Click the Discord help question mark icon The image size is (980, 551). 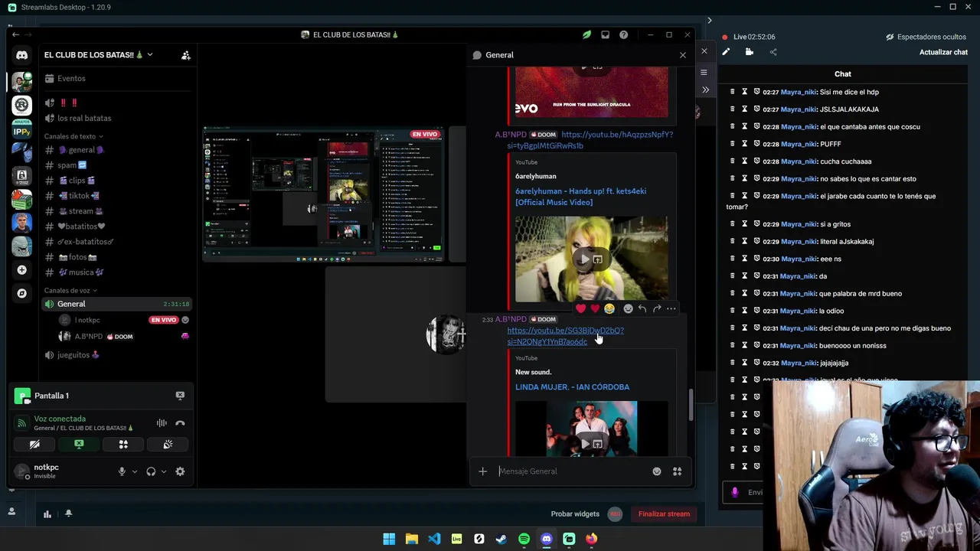(623, 34)
